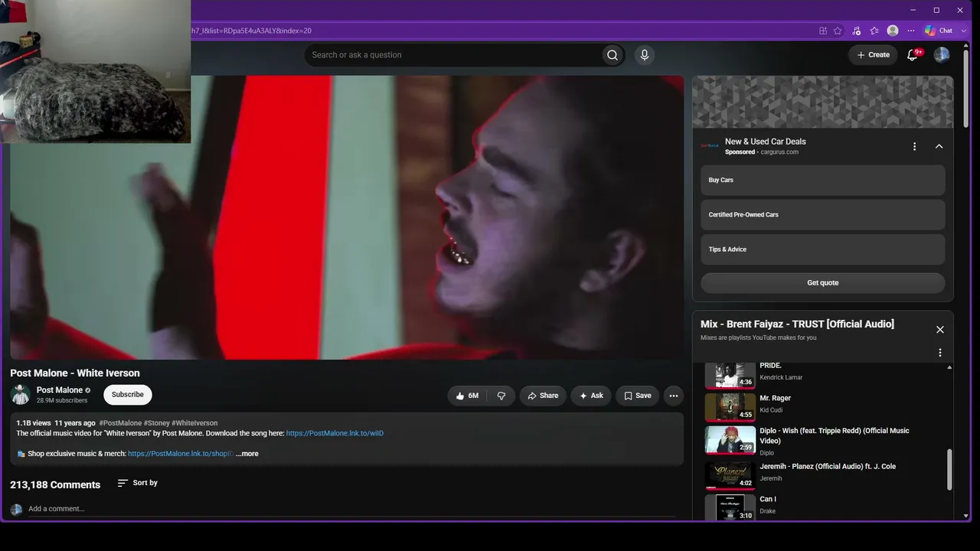Open the shop exclusive merch link
Image resolution: width=980 pixels, height=551 pixels.
click(x=181, y=454)
